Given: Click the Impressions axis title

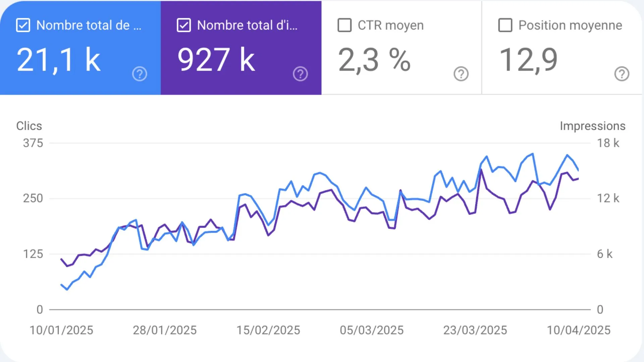Looking at the screenshot, I should [x=592, y=126].
